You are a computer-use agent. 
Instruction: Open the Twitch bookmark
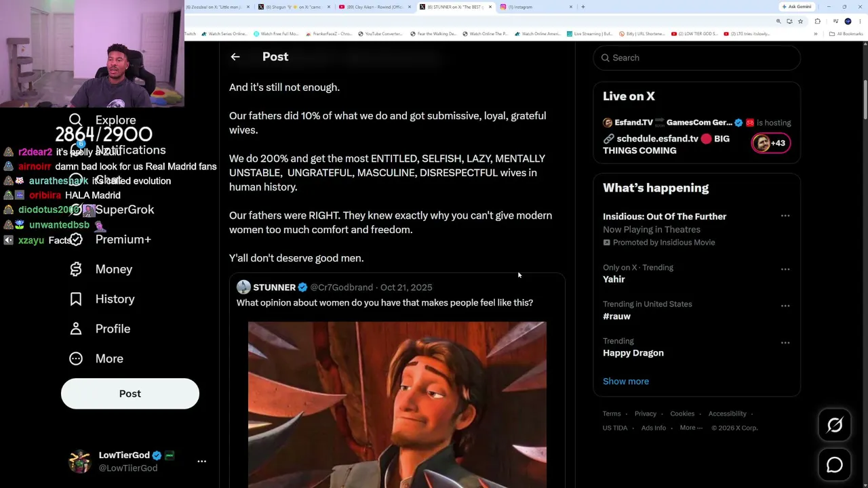[x=190, y=34]
